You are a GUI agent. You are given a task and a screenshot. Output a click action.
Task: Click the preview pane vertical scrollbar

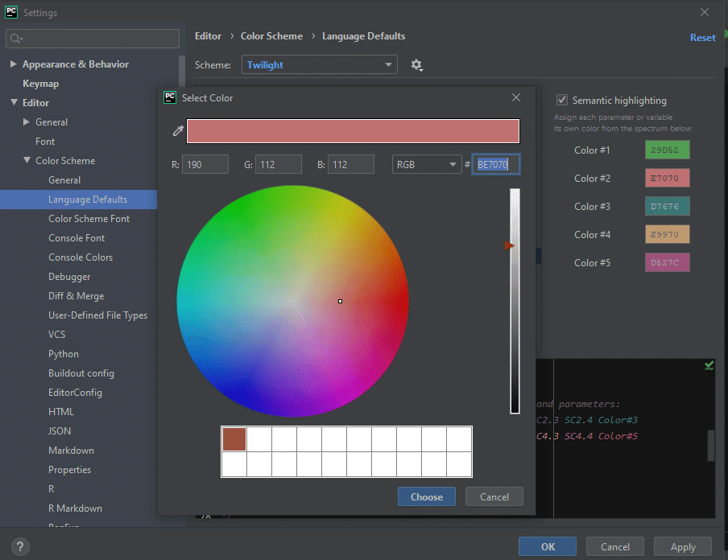point(710,446)
